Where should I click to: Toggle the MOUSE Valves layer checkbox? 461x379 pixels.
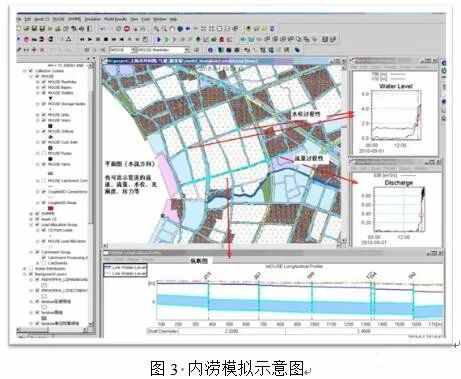44,164
